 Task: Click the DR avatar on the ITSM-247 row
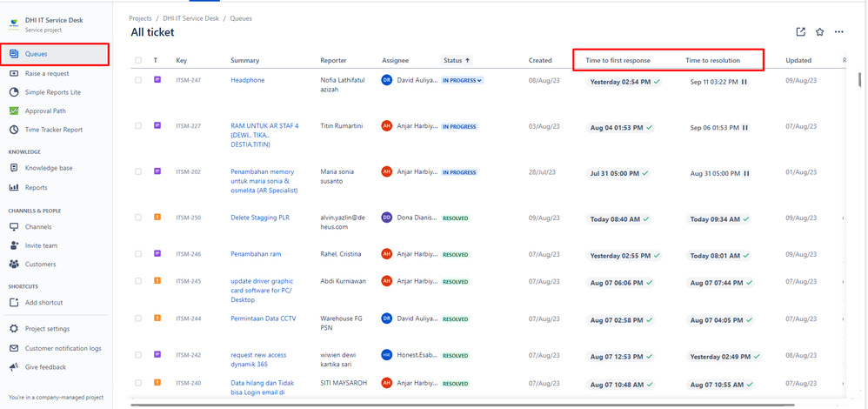click(387, 80)
